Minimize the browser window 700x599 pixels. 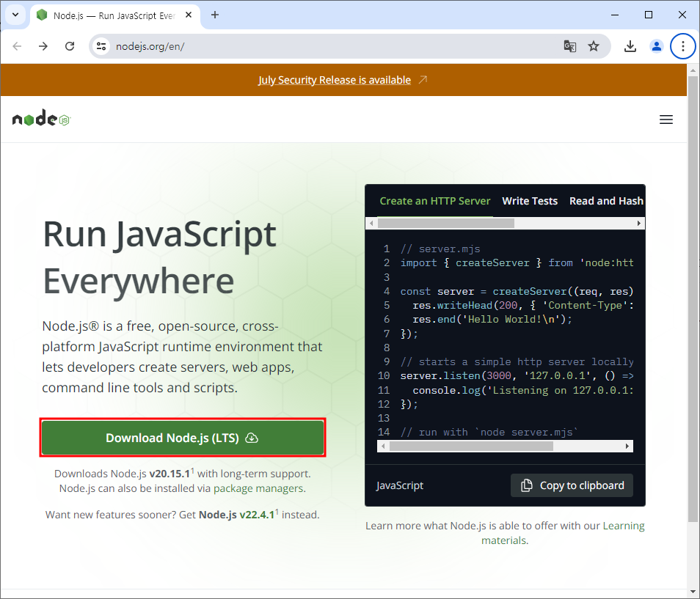tap(615, 15)
